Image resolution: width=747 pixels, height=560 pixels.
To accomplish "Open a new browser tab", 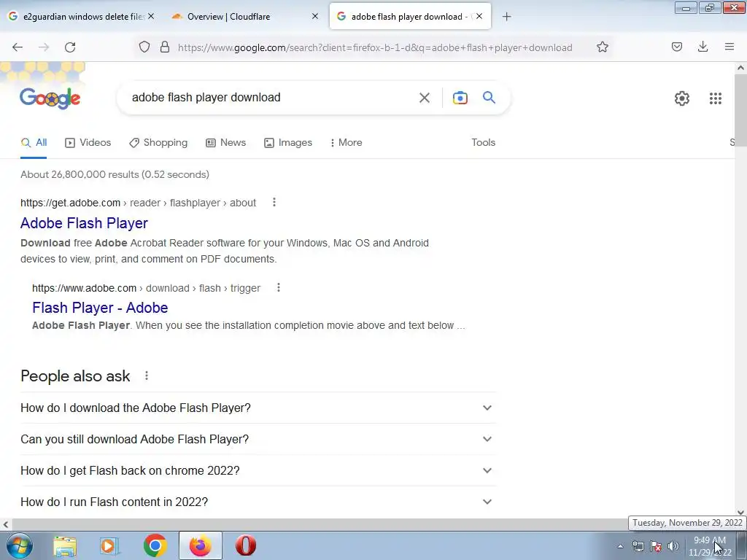I will coord(506,17).
